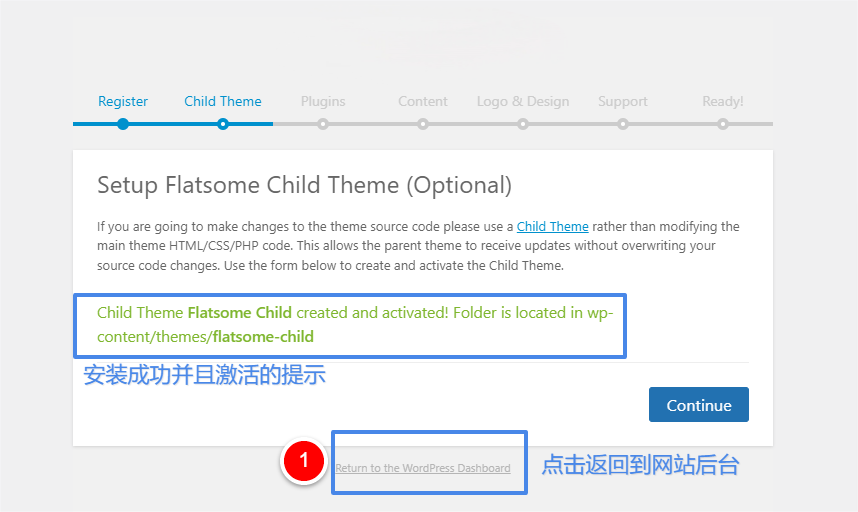Viewport: 858px width, 512px height.
Task: Go to the Plugins step label
Action: click(x=323, y=101)
